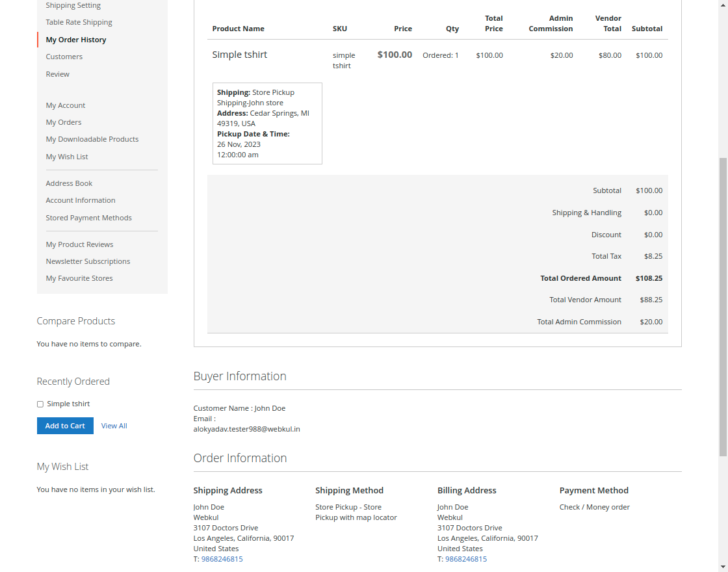The image size is (728, 572).
Task: View My Product Reviews
Action: 79,244
